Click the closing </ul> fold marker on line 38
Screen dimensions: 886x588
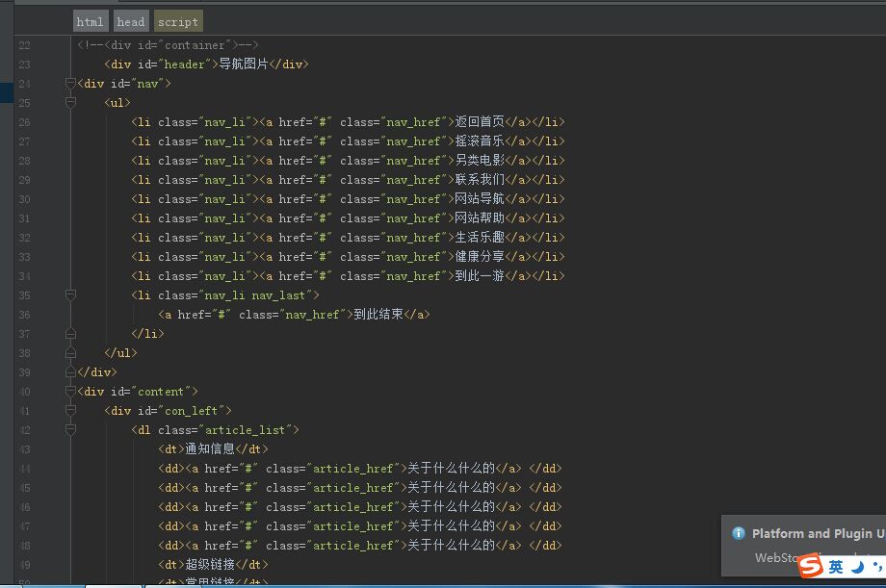tap(70, 353)
